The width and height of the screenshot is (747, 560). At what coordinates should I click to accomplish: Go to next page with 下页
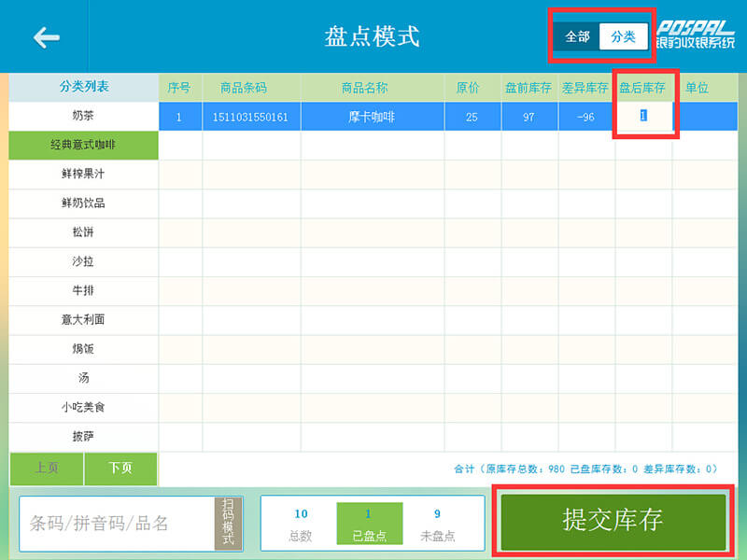click(120, 469)
